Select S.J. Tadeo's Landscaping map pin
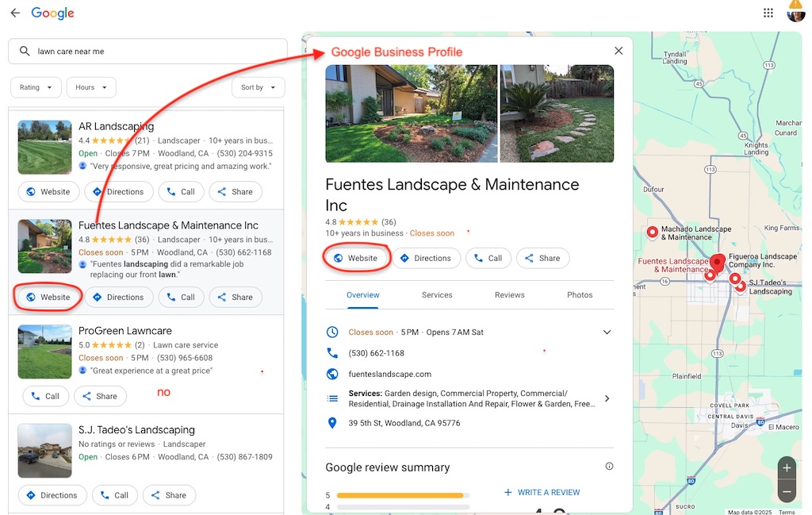The image size is (812, 515). click(x=741, y=286)
